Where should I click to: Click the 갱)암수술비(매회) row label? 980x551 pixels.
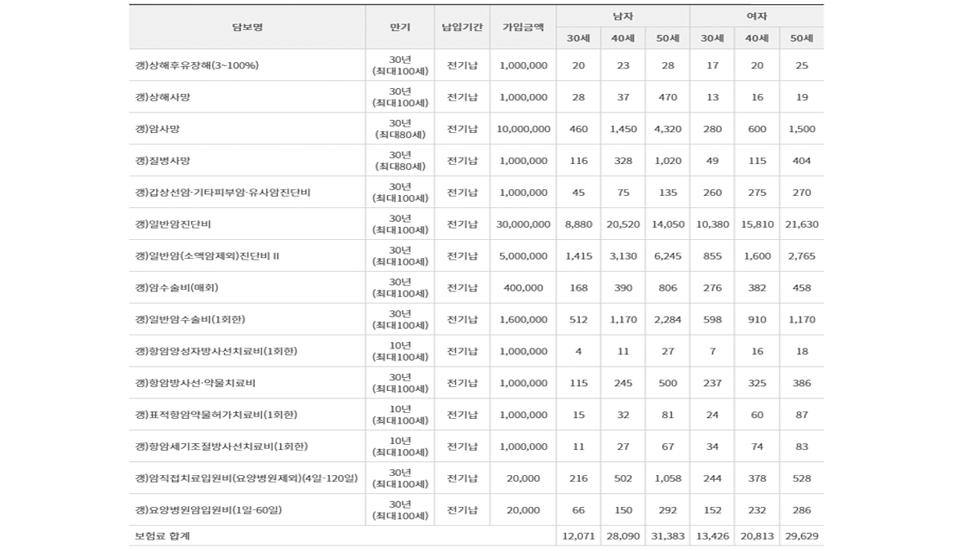[177, 287]
